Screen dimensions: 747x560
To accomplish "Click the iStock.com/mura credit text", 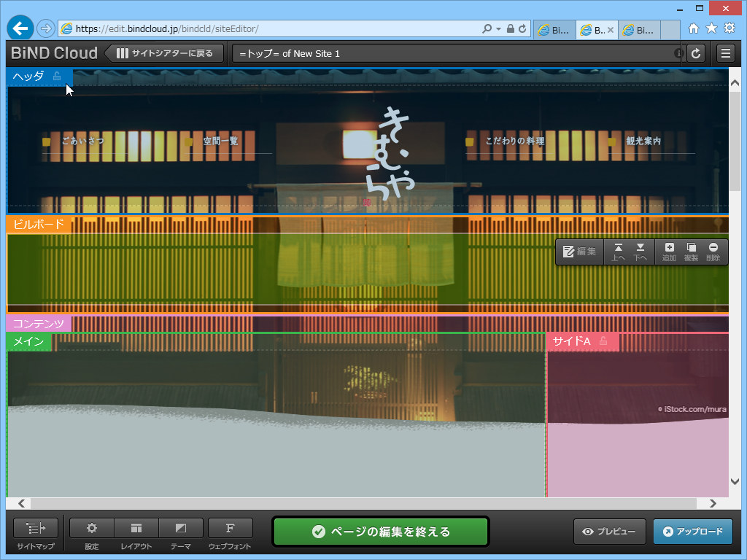I will coord(692,409).
